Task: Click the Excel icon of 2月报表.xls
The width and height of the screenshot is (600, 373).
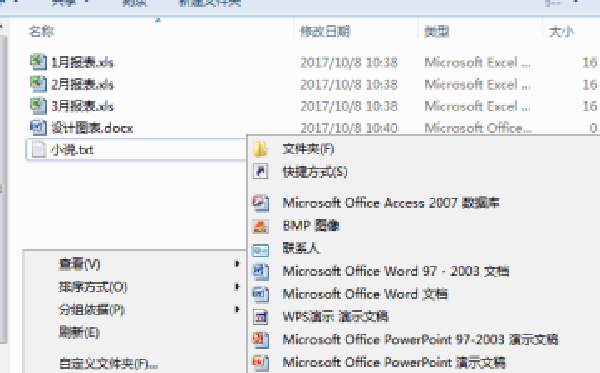Action: pyautogui.click(x=38, y=84)
